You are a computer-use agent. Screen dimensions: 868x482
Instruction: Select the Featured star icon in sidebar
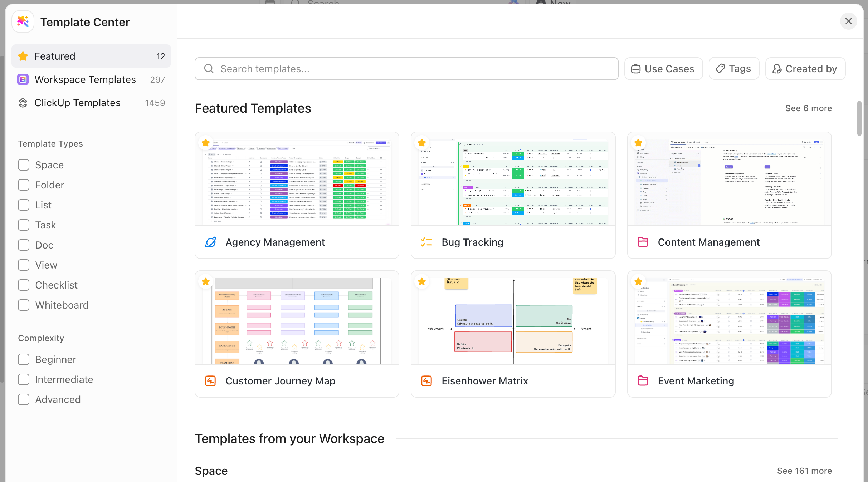click(x=23, y=56)
